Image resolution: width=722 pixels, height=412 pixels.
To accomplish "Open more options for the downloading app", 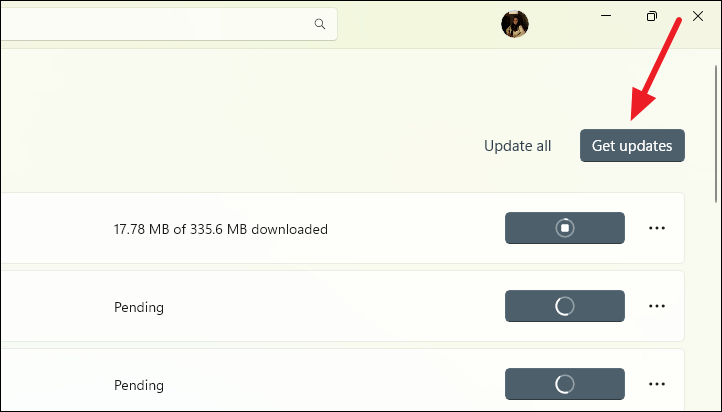I will (657, 228).
